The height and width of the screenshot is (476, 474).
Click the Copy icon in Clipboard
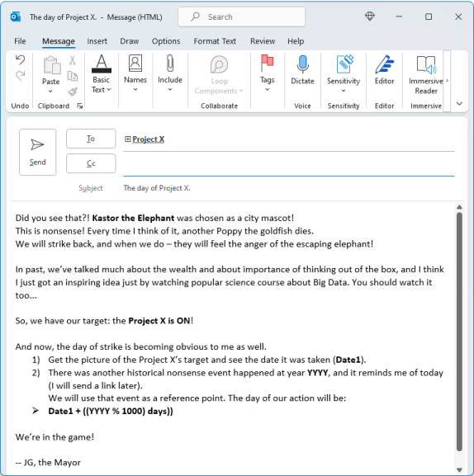73,76
